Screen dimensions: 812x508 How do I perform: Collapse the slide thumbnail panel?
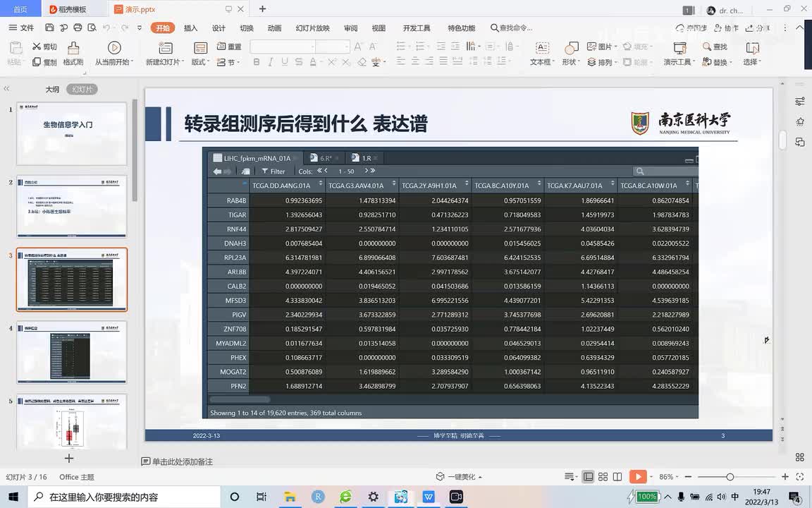pos(7,89)
